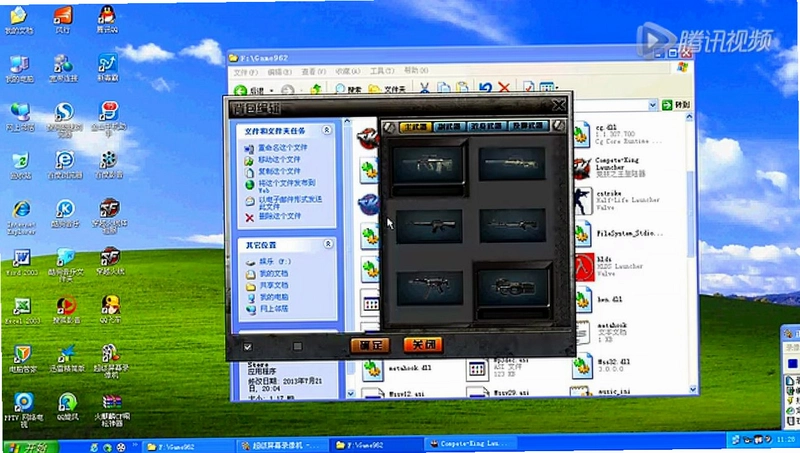The height and width of the screenshot is (453, 800).
Task: Click the red Delete X toolbar icon
Action: coord(504,88)
